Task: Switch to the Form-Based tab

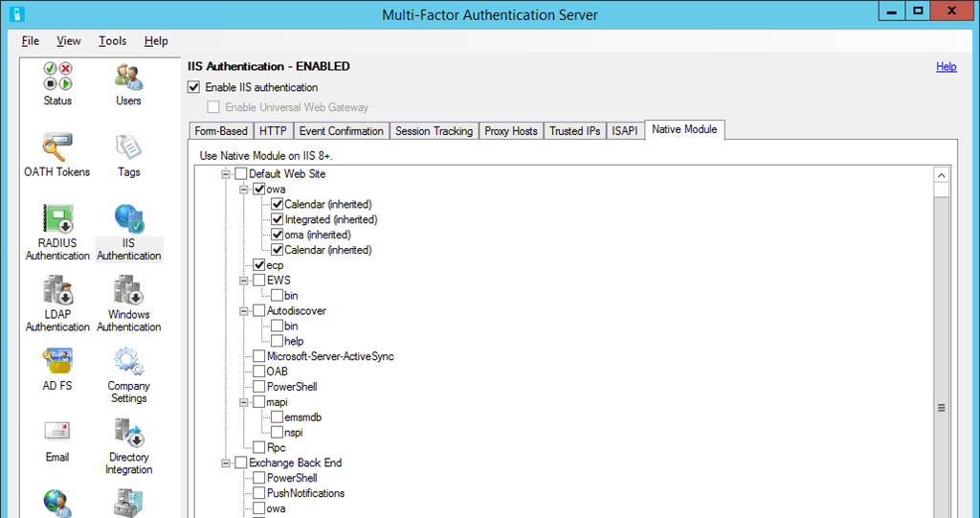Action: click(x=221, y=131)
